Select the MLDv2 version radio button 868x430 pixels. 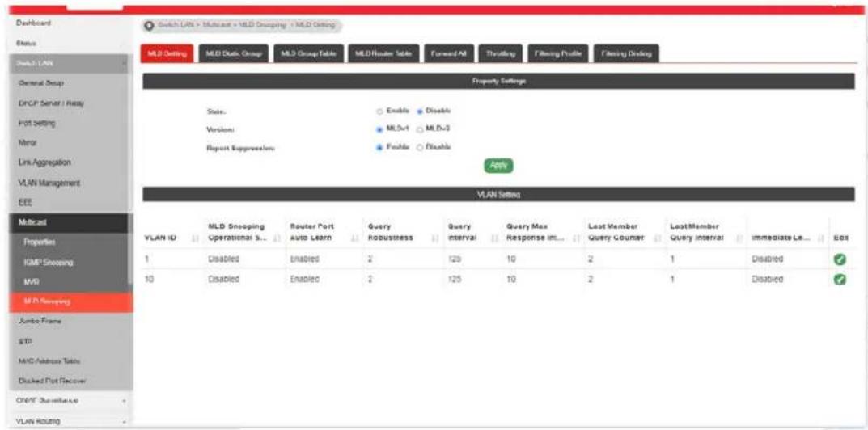point(420,129)
